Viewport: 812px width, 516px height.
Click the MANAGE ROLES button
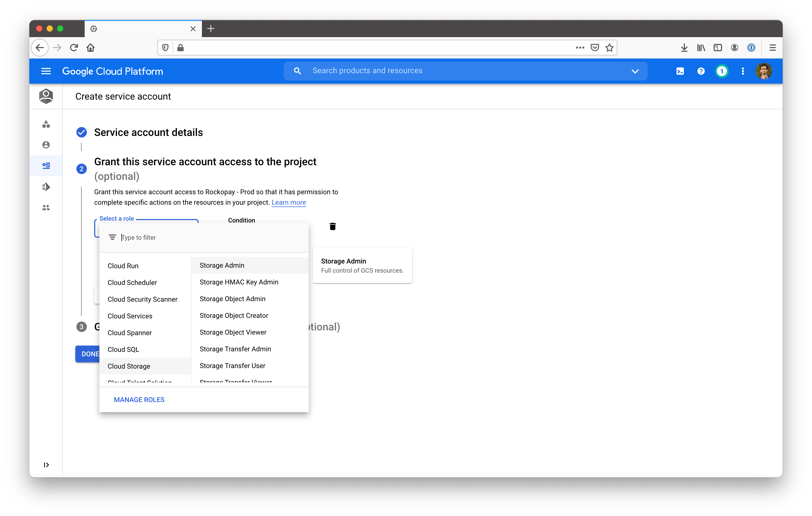[x=139, y=400]
